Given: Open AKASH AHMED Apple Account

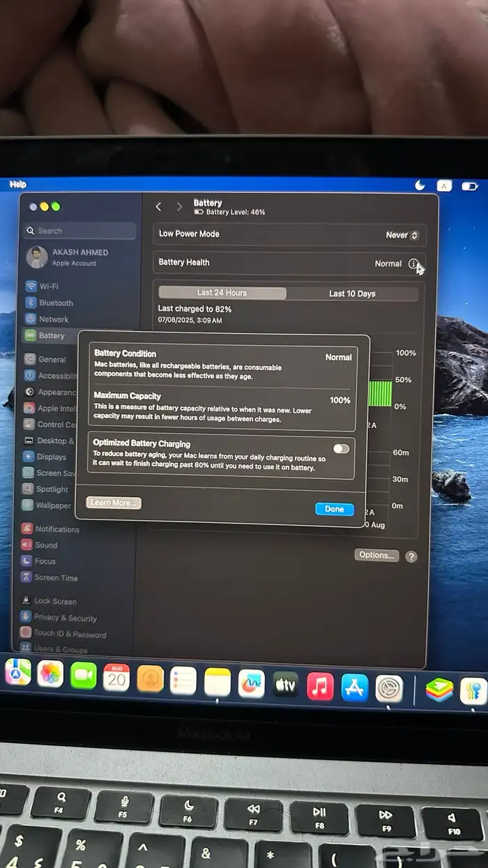Looking at the screenshot, I should pos(68,257).
